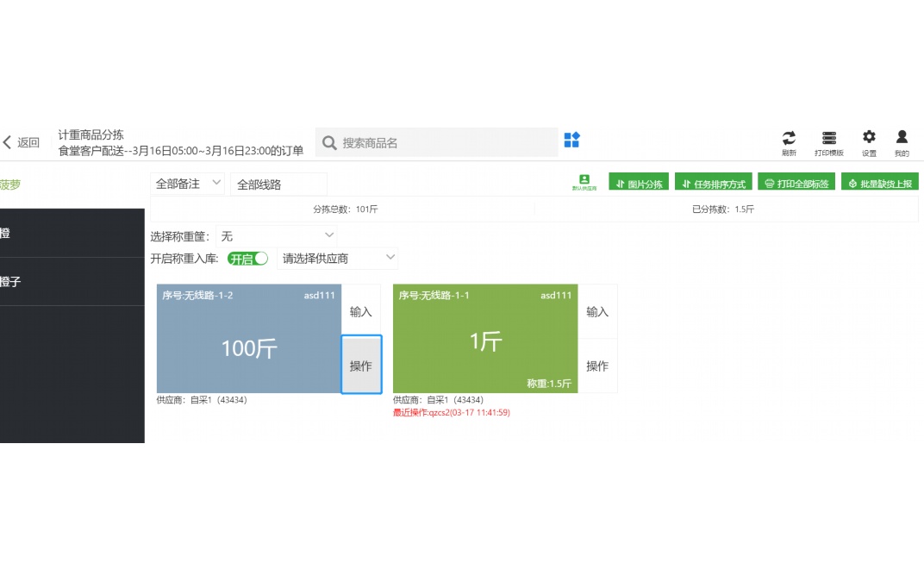
Task: Click 操作 on the 1斤 card
Action: (x=597, y=366)
